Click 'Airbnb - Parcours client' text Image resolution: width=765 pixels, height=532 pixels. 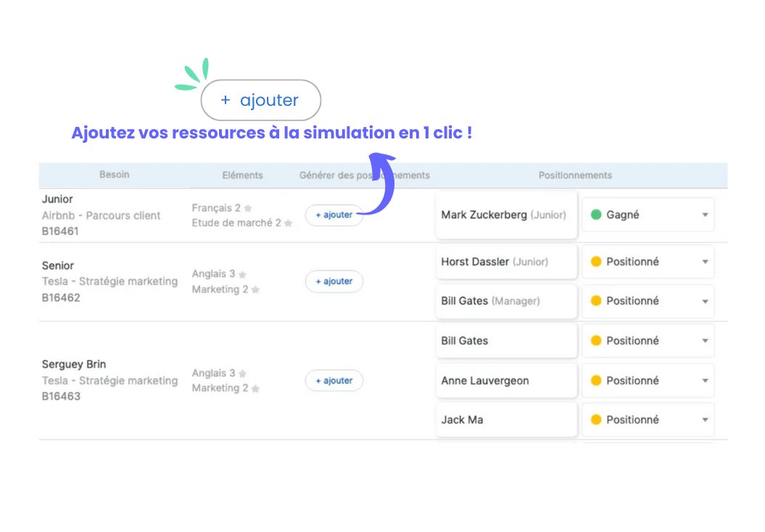pyautogui.click(x=101, y=215)
